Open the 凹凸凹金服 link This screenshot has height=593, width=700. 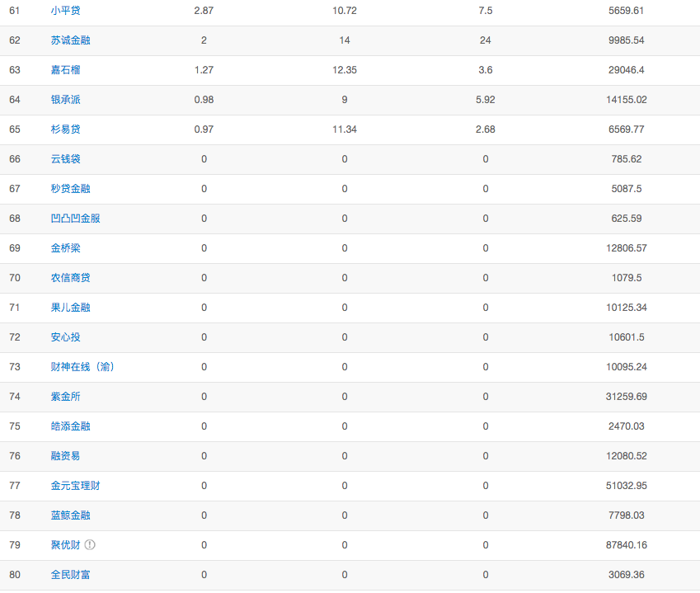pos(76,219)
